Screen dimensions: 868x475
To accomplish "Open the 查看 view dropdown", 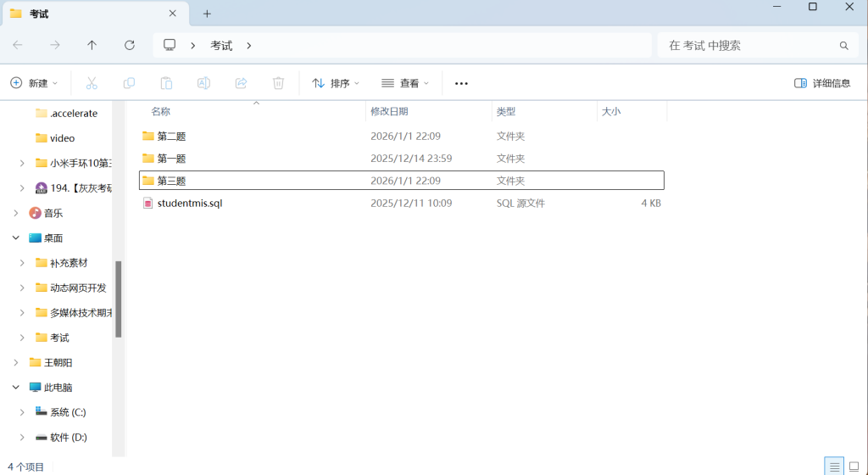I will [405, 83].
